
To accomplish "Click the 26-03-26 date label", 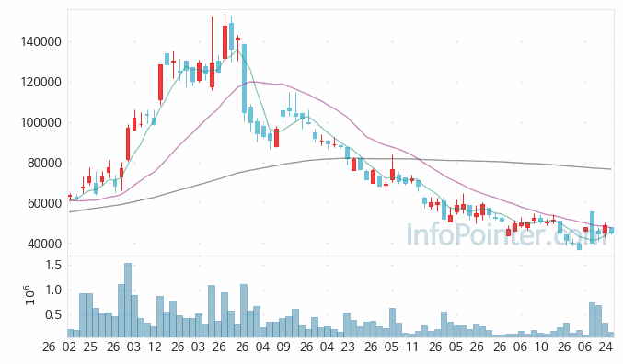I will [x=198, y=347].
